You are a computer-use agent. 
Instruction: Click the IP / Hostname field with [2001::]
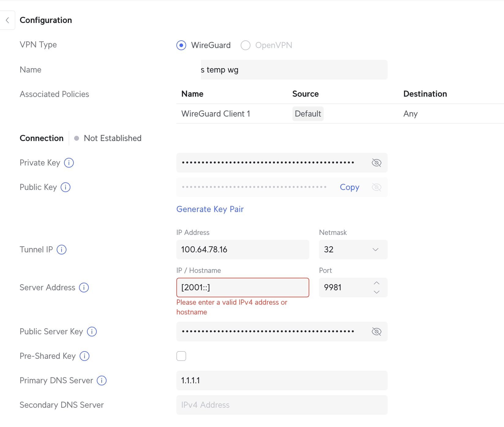click(243, 288)
